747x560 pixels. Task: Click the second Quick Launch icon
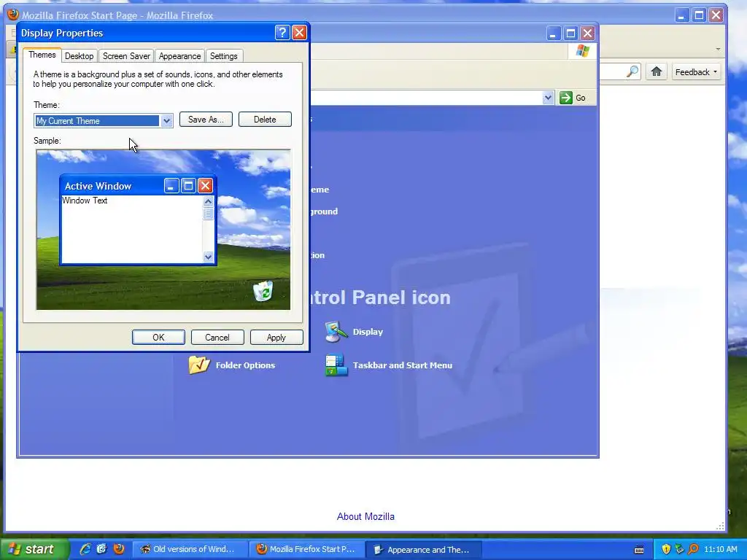[101, 549]
